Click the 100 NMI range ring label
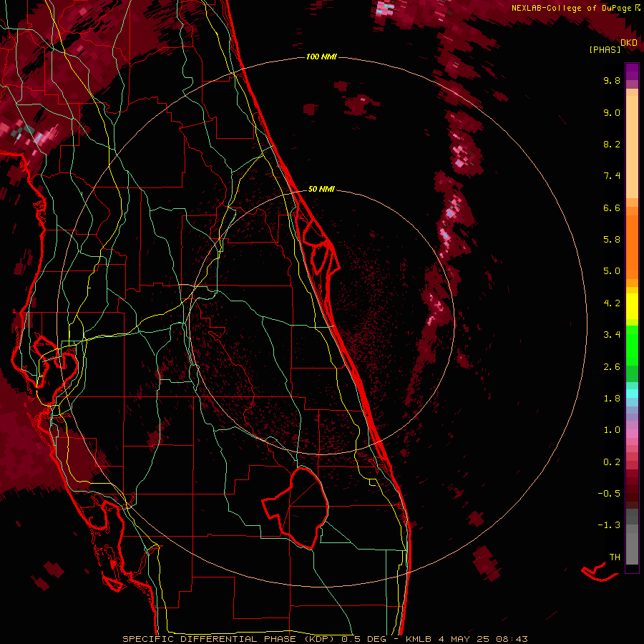Image resolution: width=644 pixels, height=644 pixels. click(x=321, y=57)
